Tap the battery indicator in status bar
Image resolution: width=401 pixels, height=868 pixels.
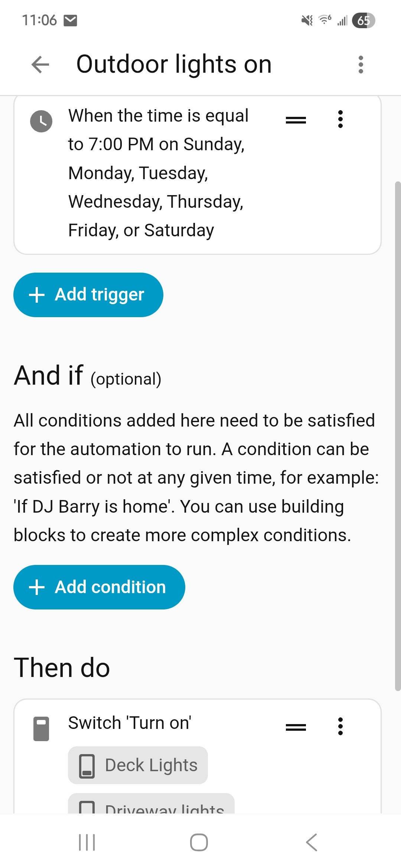coord(363,20)
